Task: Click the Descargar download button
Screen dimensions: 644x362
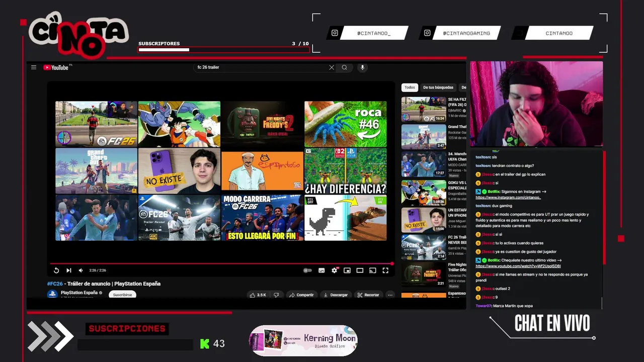Action: (x=336, y=295)
